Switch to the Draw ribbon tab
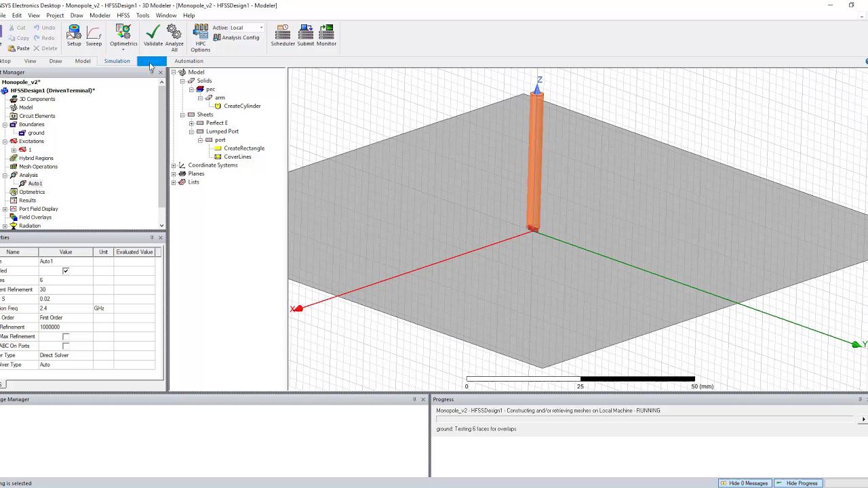 (56, 61)
